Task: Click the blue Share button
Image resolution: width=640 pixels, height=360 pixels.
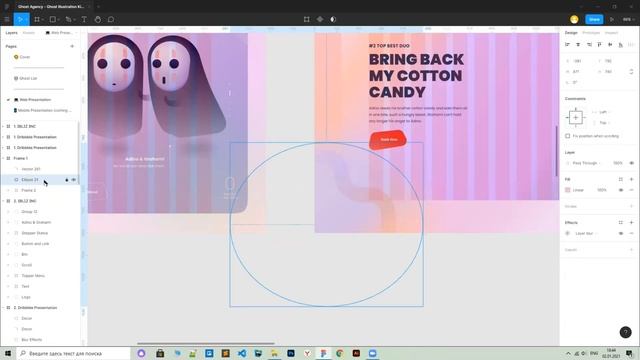Action: pos(594,19)
